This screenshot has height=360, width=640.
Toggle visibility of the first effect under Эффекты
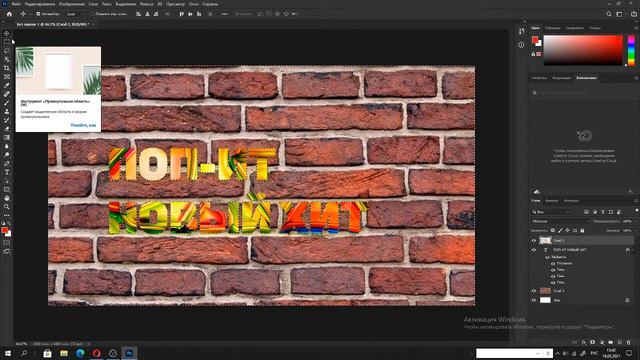[x=553, y=263]
